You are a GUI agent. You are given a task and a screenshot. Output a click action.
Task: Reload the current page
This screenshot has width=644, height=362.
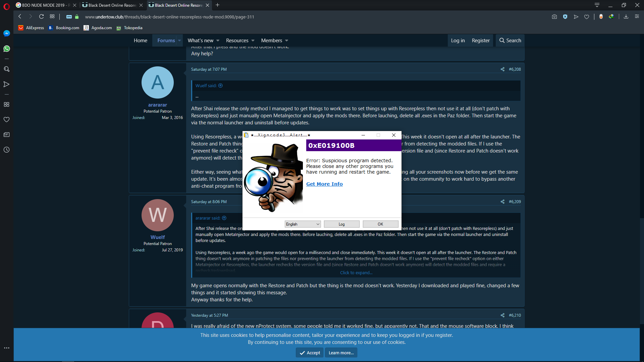point(41,17)
